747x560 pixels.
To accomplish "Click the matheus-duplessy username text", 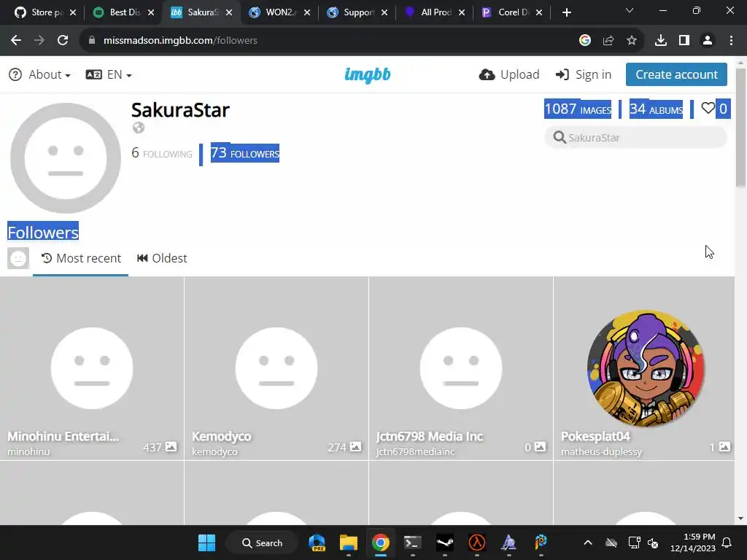I will 601,451.
